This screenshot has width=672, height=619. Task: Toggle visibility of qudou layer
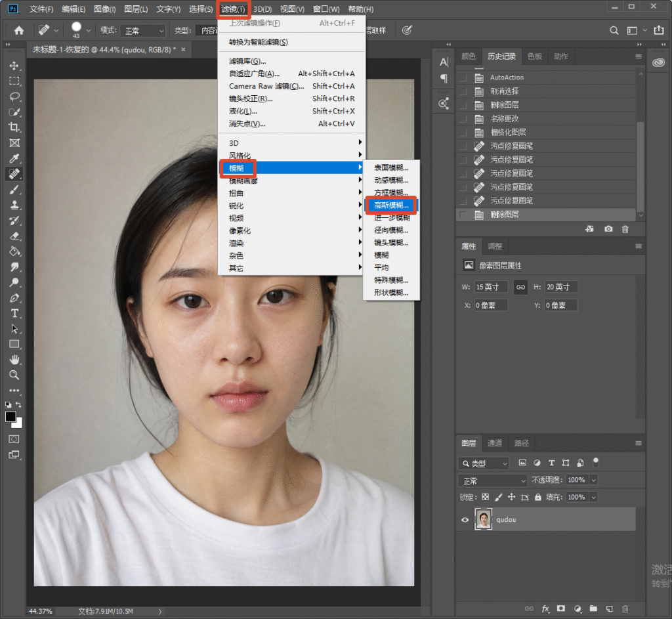(x=465, y=520)
